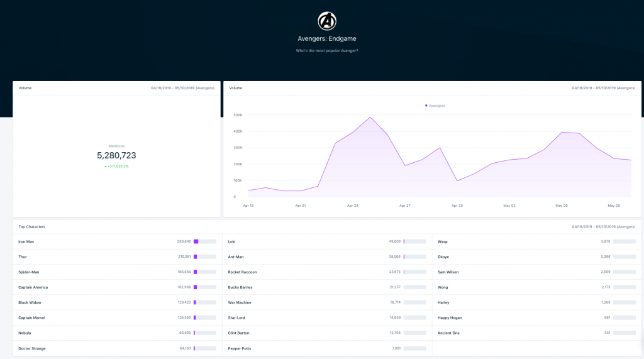Select the Ancient One label
The width and height of the screenshot is (644, 359).
(x=448, y=333)
